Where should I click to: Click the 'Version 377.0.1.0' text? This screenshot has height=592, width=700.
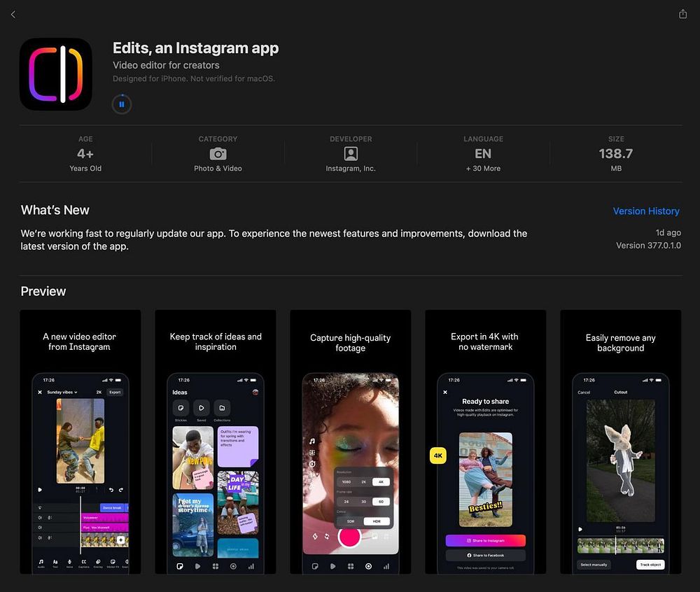(x=648, y=246)
